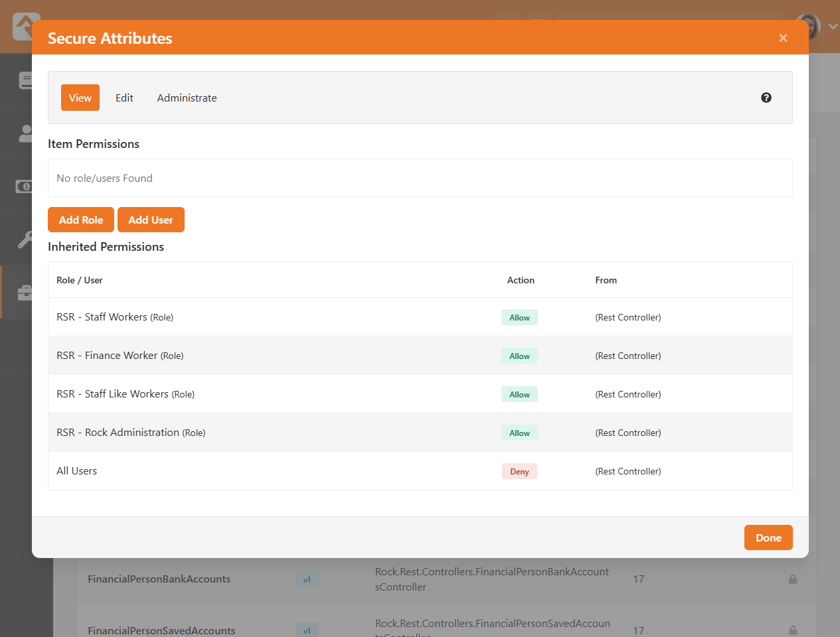This screenshot has height=637, width=840.
Task: Click the Rock home logo icon
Action: click(x=25, y=27)
